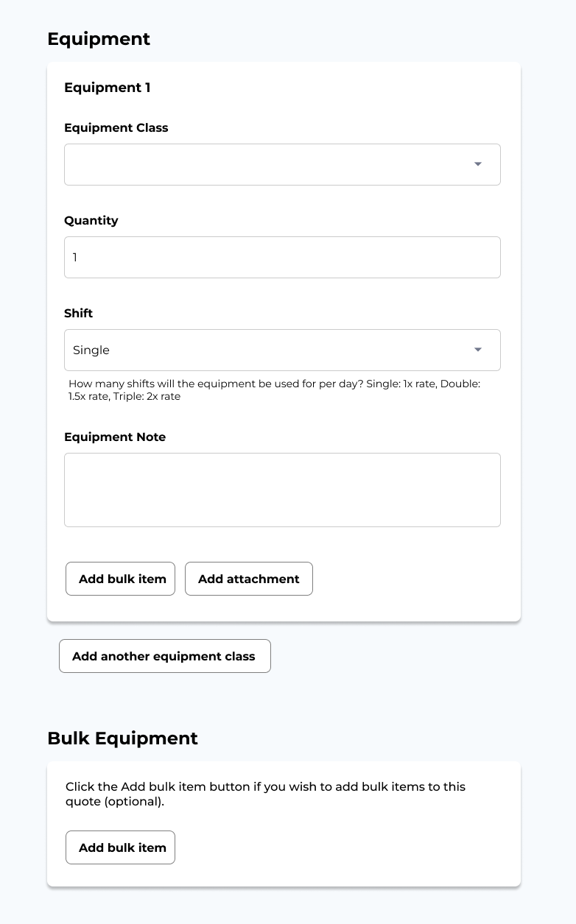Open the Shift dropdown showing Single
The image size is (576, 924).
pyautogui.click(x=282, y=350)
